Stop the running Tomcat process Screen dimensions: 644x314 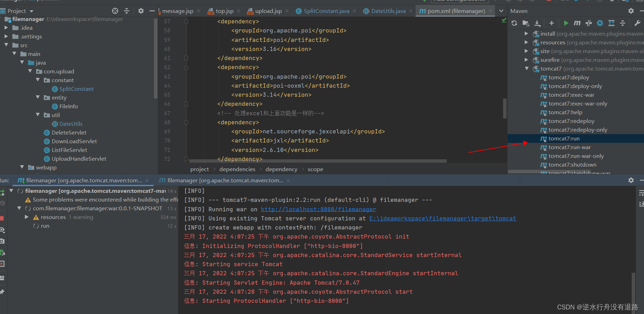click(x=2, y=218)
